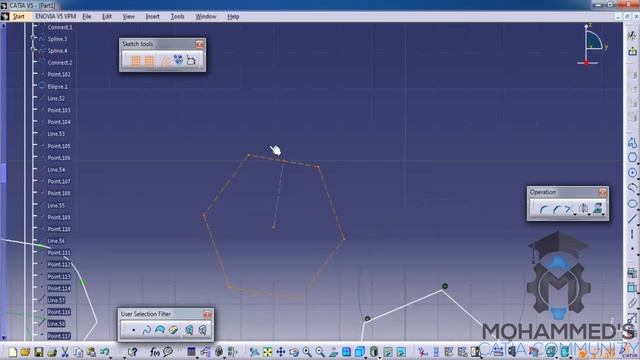This screenshot has height=360, width=640.
Task: Click the Formula f(x) icon
Action: pos(154,352)
